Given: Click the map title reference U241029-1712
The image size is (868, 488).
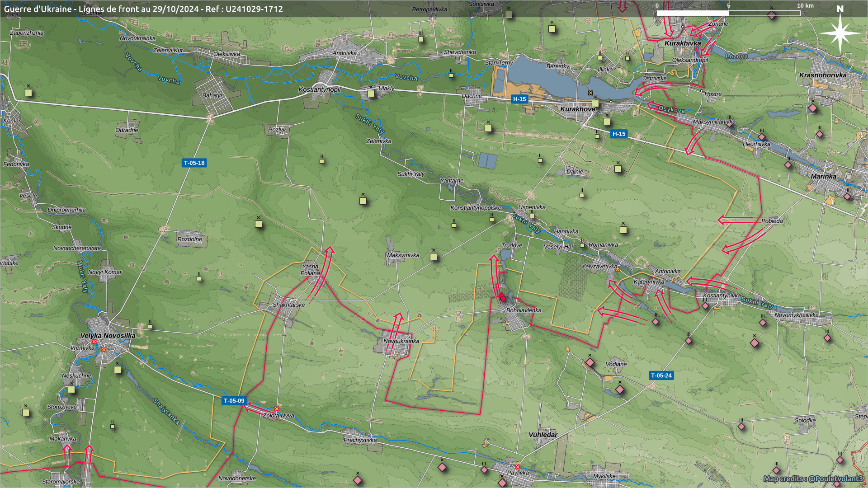Looking at the screenshot, I should coord(254,9).
